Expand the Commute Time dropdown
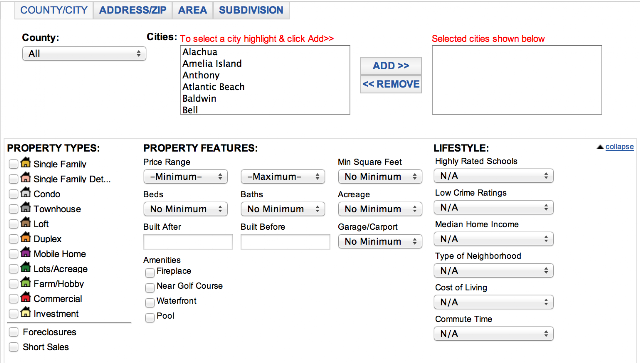 click(493, 334)
